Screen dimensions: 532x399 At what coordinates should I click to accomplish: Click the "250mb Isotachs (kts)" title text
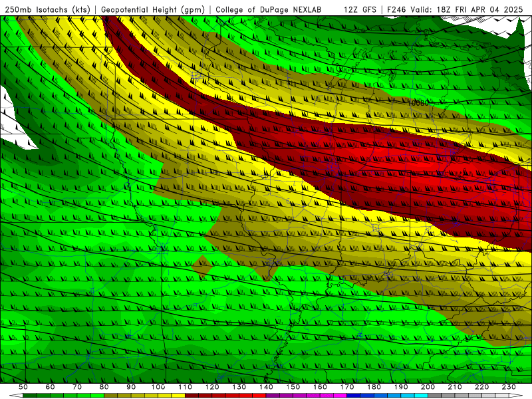(x=48, y=9)
